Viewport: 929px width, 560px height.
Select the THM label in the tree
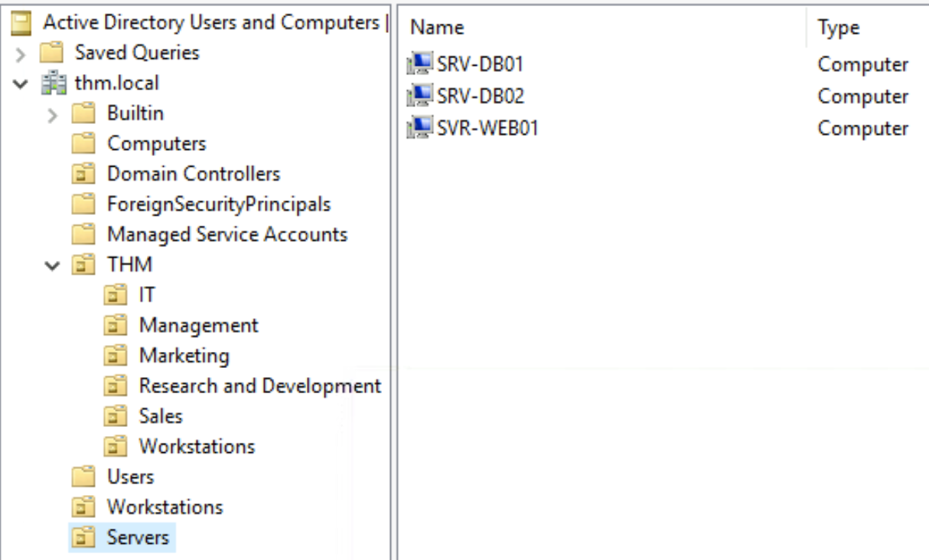click(x=129, y=265)
